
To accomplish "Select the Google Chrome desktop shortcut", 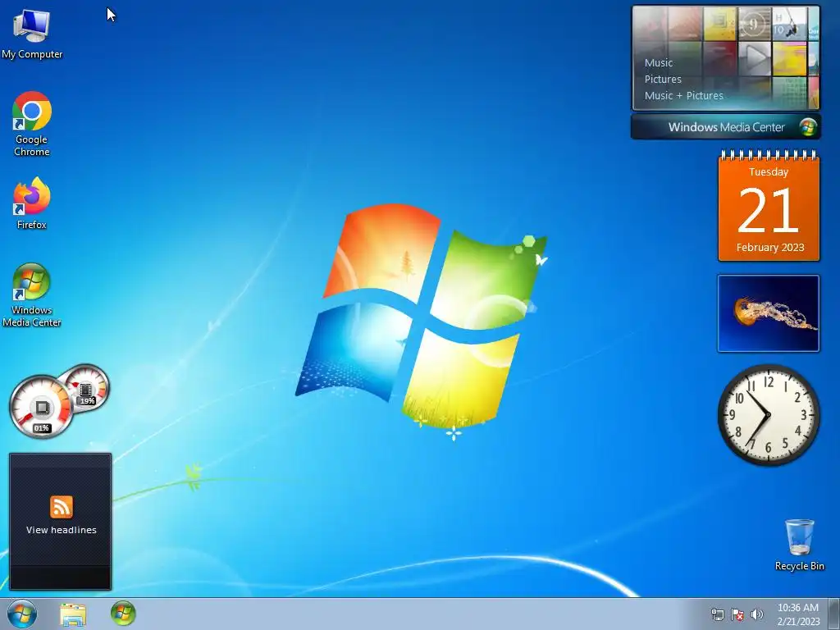I will (32, 125).
